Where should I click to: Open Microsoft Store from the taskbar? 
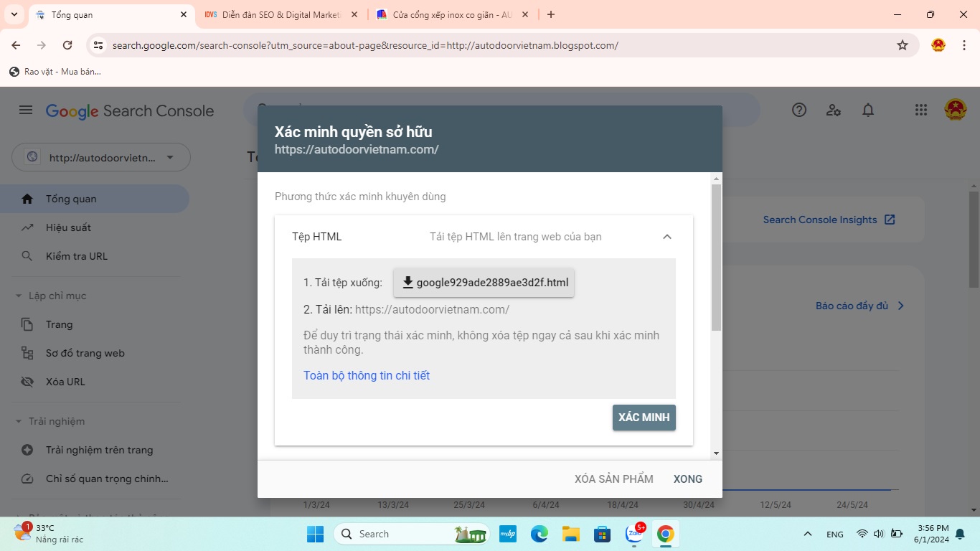click(603, 534)
